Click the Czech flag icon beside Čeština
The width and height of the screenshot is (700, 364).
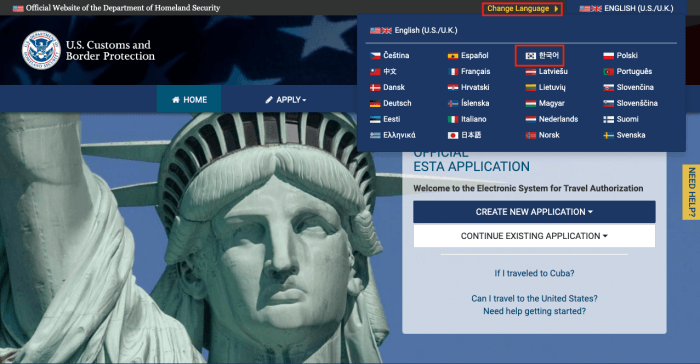pos(375,56)
